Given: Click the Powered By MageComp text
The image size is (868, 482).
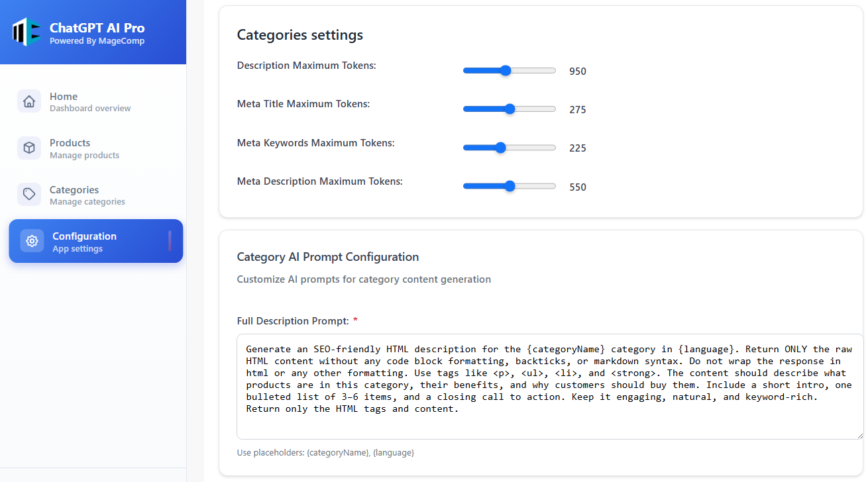Looking at the screenshot, I should tap(97, 41).
